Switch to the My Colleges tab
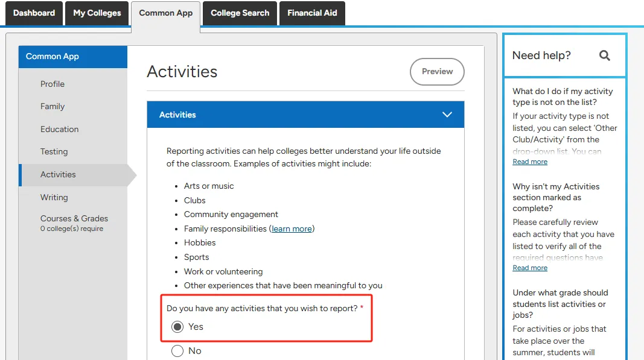Viewport: 644px width, 360px height. [x=97, y=13]
